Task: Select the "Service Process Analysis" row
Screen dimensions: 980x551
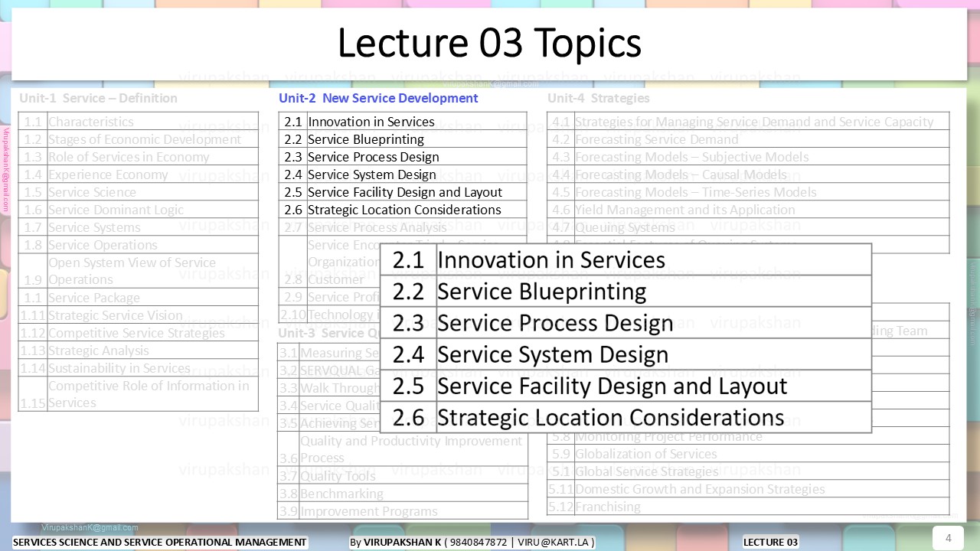Action: pos(403,227)
